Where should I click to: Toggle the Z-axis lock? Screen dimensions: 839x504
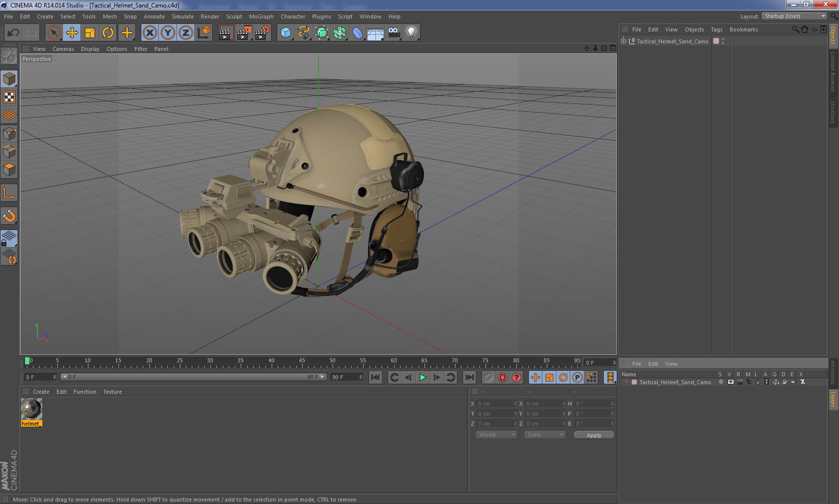point(186,33)
